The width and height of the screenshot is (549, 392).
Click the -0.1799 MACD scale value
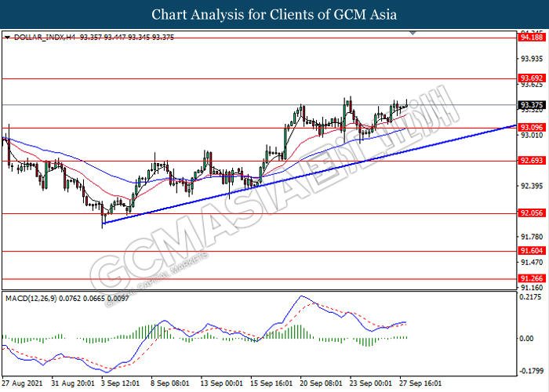coord(532,370)
